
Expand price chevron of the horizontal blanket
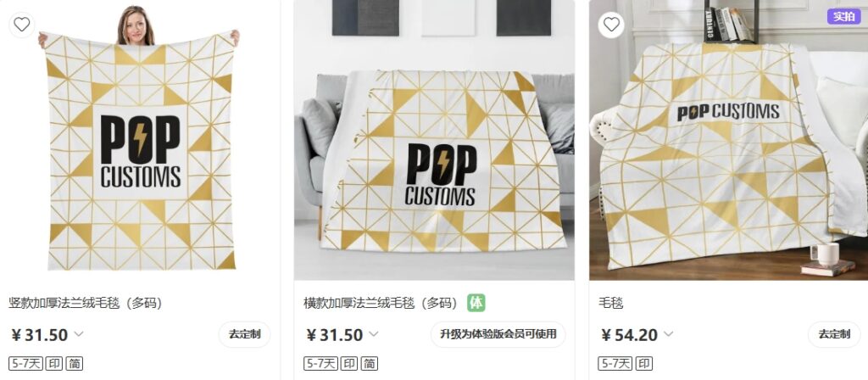pos(374,334)
